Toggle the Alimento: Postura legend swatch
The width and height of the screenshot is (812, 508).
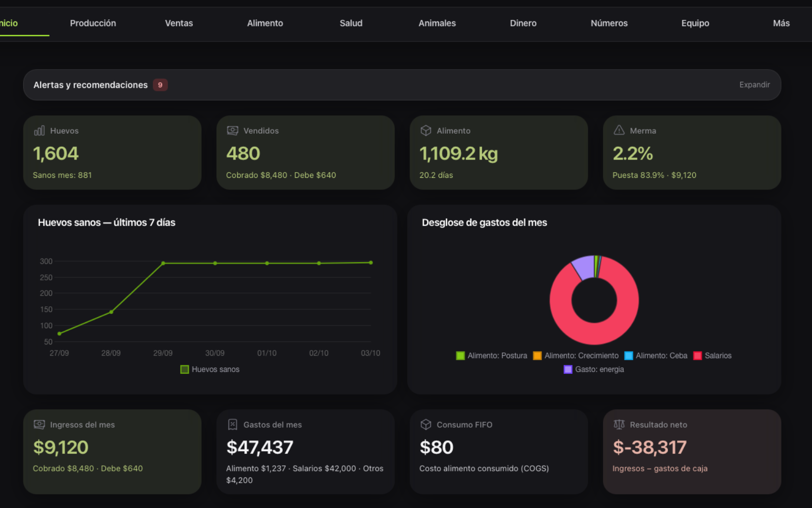(x=460, y=356)
